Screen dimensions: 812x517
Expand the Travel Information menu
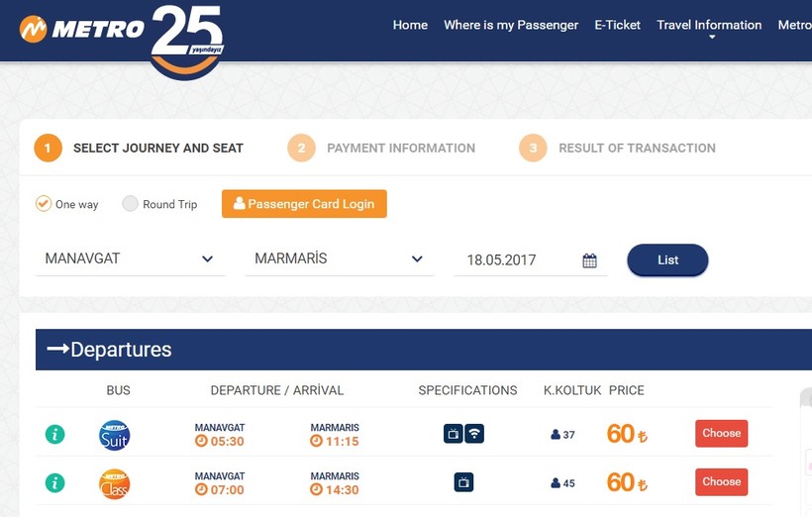pyautogui.click(x=709, y=26)
